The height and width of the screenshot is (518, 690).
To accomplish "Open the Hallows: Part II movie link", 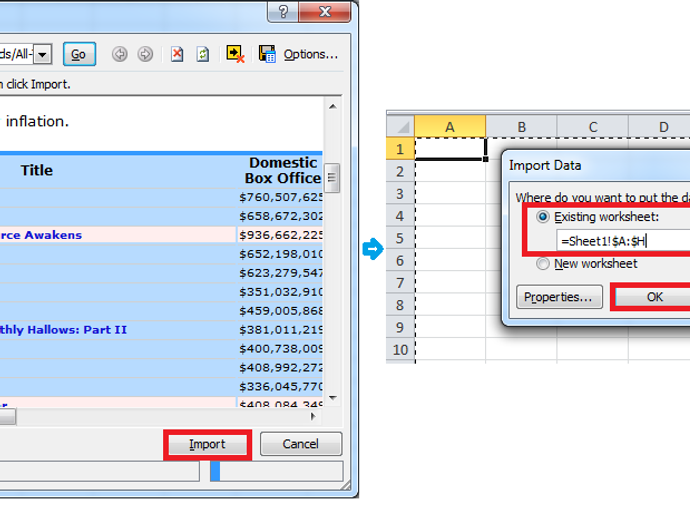I will pyautogui.click(x=63, y=330).
